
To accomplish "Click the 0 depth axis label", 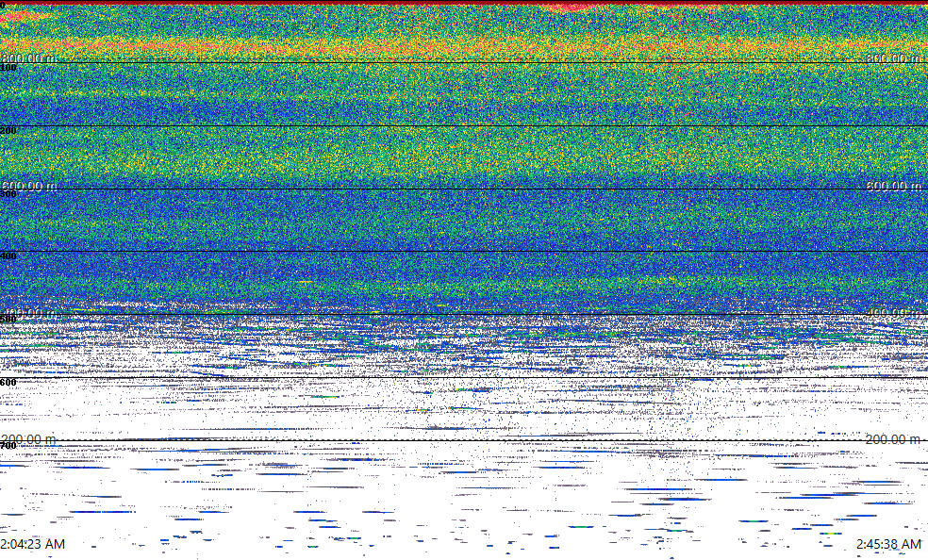I will pos(3,6).
